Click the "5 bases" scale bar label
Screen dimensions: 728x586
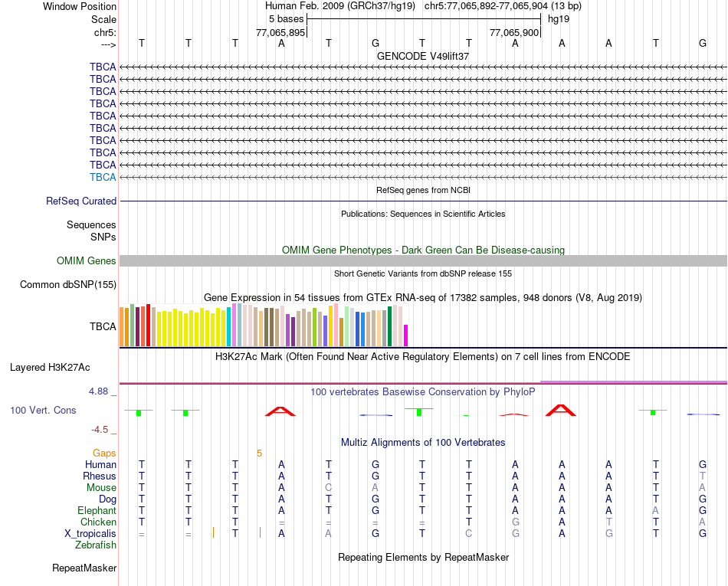click(286, 19)
